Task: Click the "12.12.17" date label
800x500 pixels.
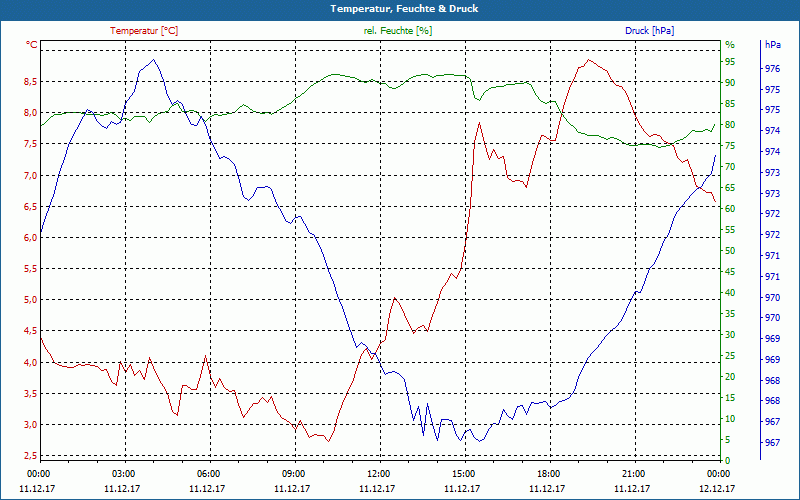Action: click(x=717, y=489)
